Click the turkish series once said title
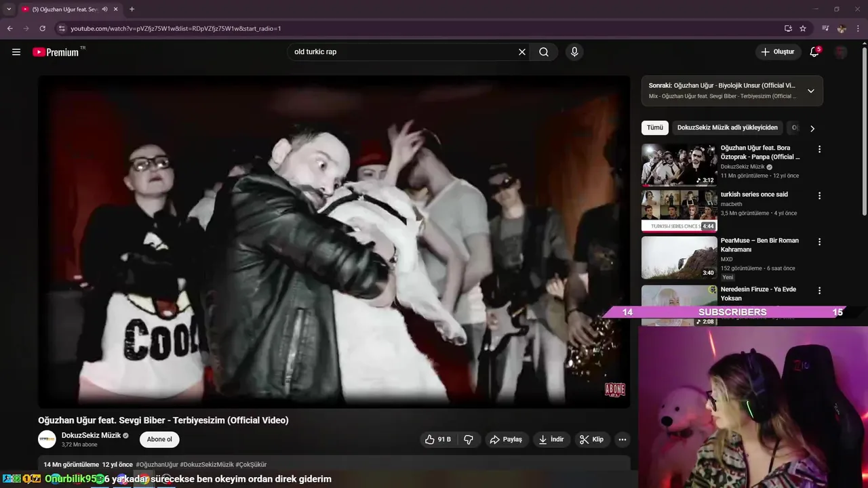The width and height of the screenshot is (868, 488). 754,195
